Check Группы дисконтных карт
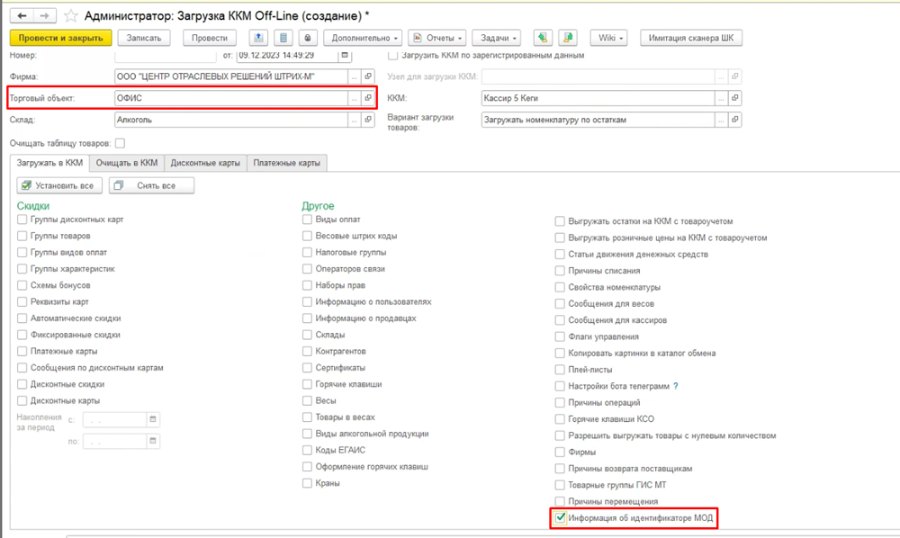The height and width of the screenshot is (538, 900). [22, 219]
